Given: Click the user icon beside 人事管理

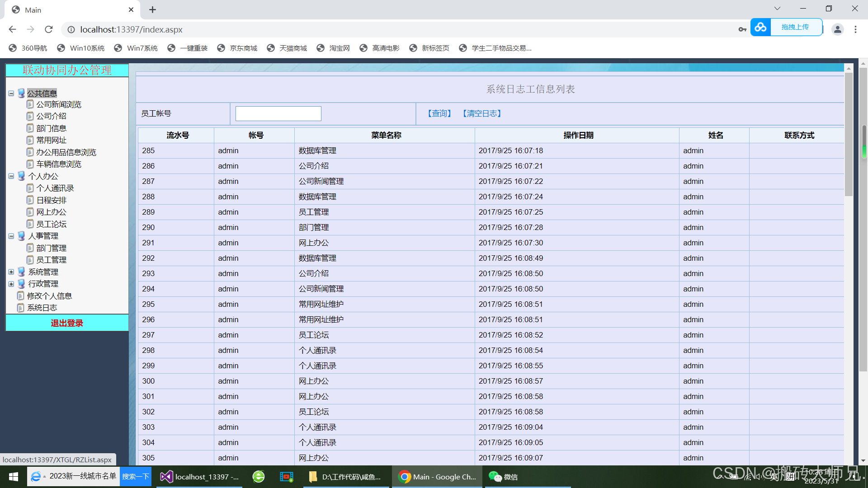Looking at the screenshot, I should coord(21,235).
